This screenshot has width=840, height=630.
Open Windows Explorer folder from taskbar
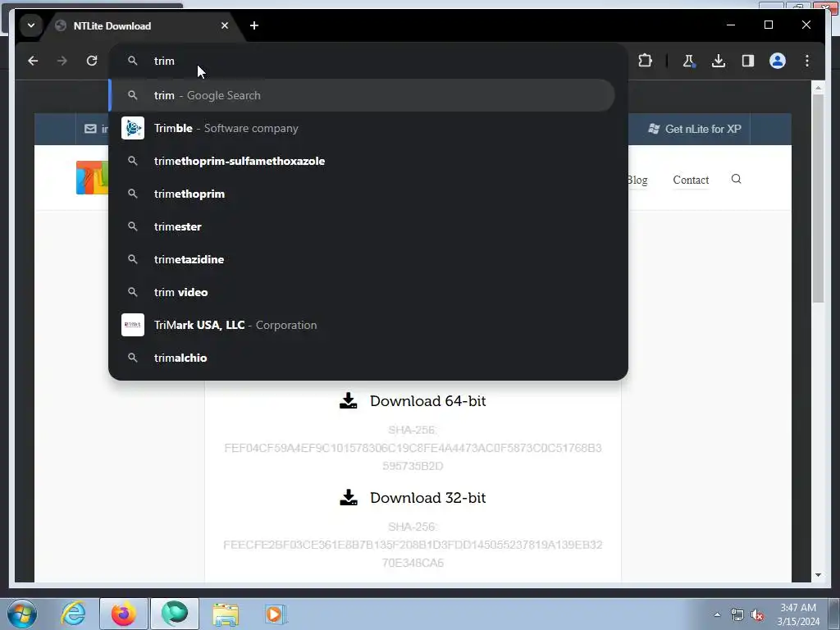point(226,614)
